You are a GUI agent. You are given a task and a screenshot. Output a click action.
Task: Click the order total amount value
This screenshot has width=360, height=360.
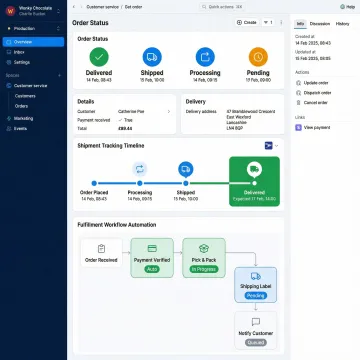pos(125,128)
